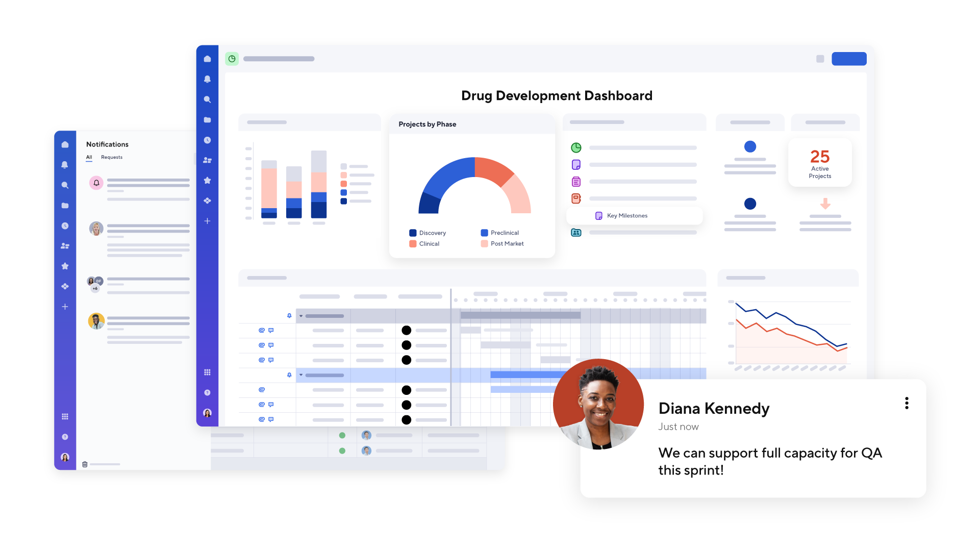
Task: Expand the first Gantt task group chevron
Action: coord(300,316)
